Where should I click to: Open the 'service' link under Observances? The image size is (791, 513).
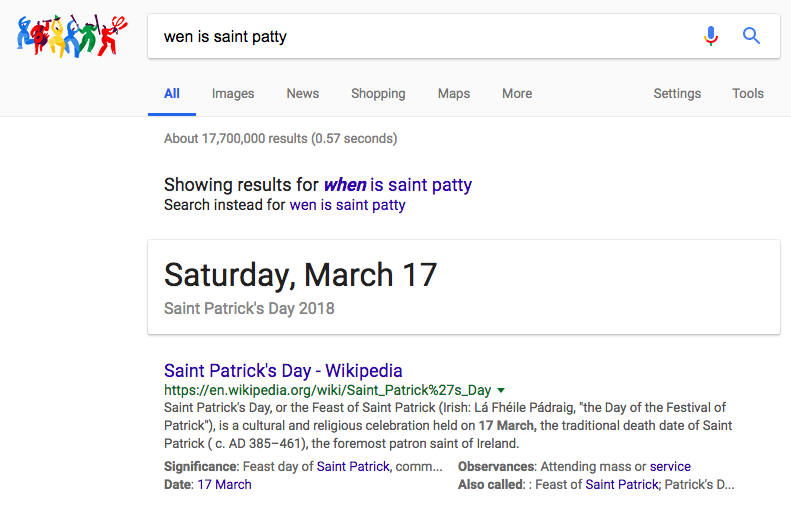click(670, 466)
